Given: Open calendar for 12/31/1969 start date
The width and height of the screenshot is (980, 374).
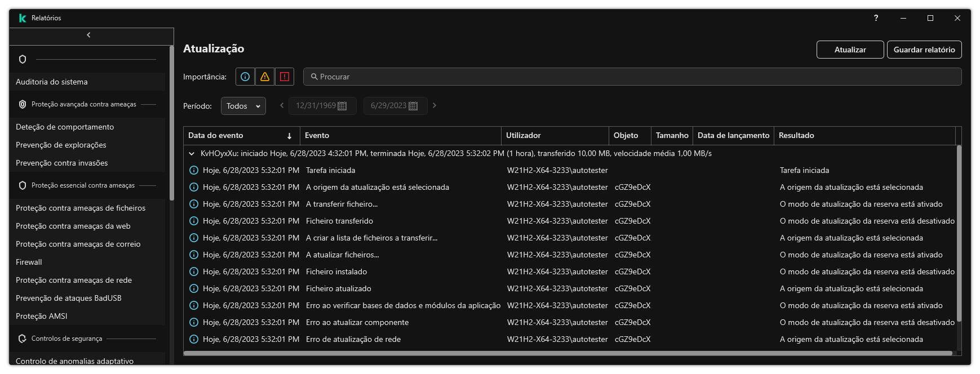Looking at the screenshot, I should [342, 106].
